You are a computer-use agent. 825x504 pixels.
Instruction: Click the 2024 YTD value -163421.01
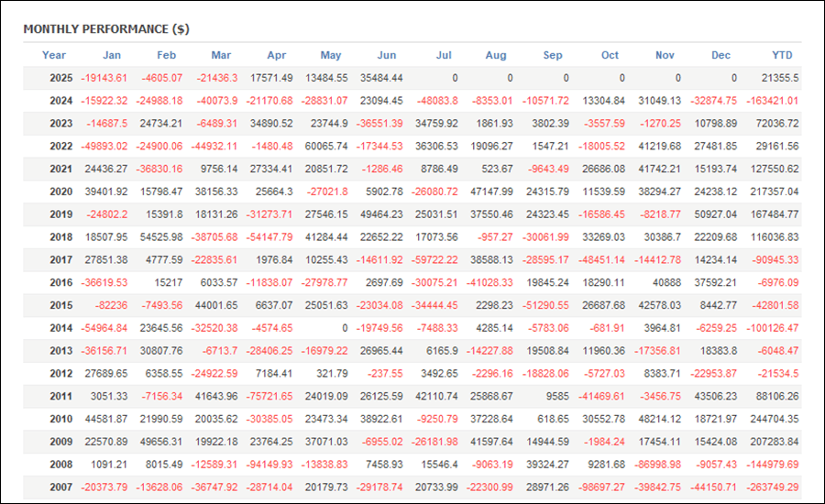773,101
